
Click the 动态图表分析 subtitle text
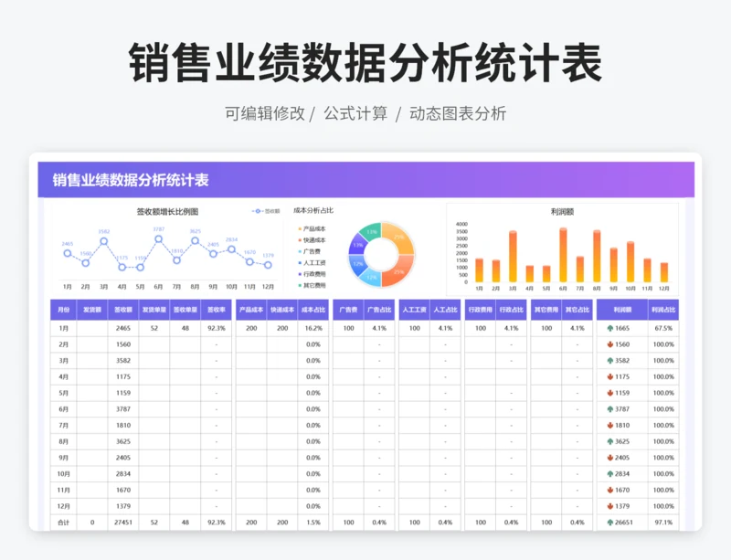pyautogui.click(x=458, y=113)
